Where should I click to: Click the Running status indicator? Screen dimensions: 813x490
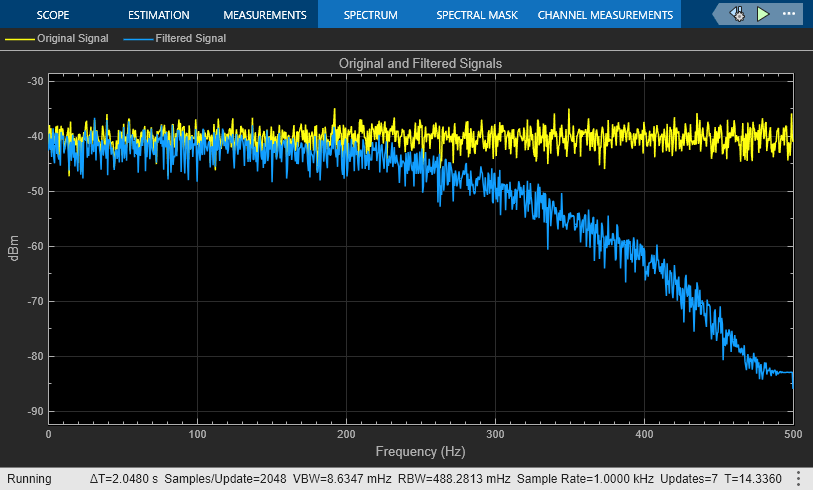(29, 479)
